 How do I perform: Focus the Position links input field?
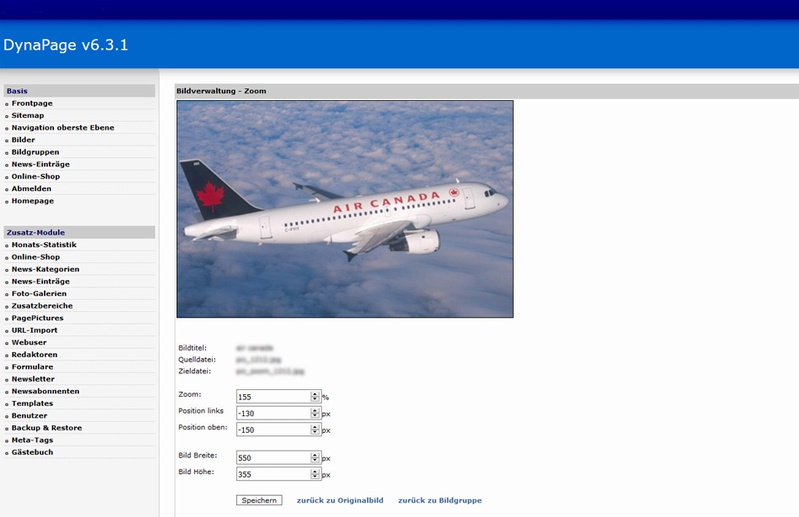pyautogui.click(x=273, y=413)
